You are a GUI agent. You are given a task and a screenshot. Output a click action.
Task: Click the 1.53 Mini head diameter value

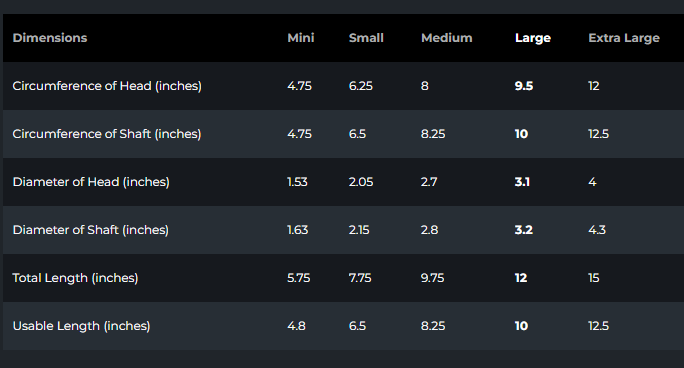[297, 182]
